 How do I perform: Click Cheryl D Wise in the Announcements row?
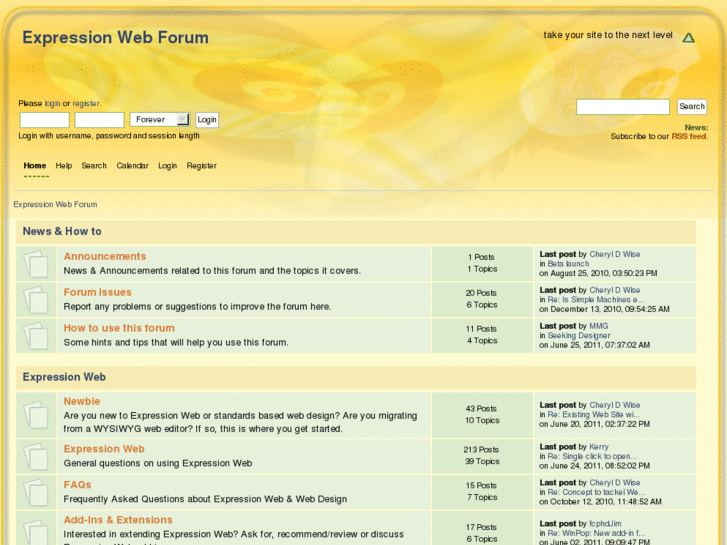(x=615, y=254)
